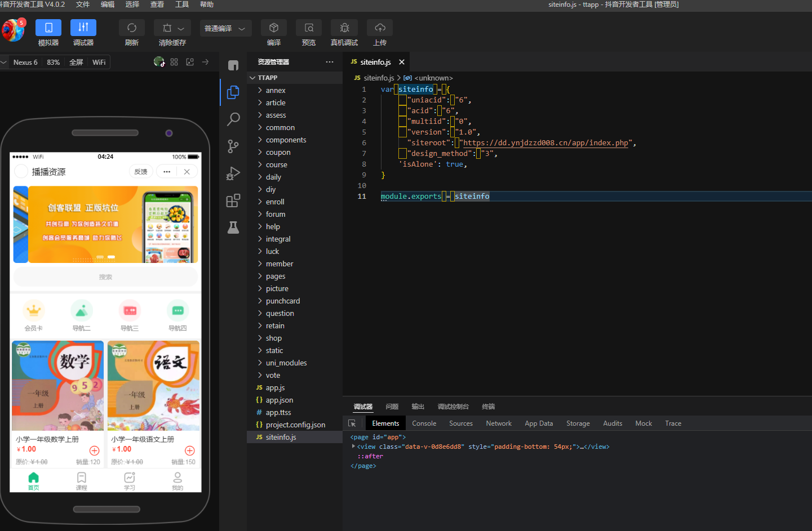The image size is (812, 531).
Task: Switch to the 课程 bottom tab
Action: click(x=82, y=481)
